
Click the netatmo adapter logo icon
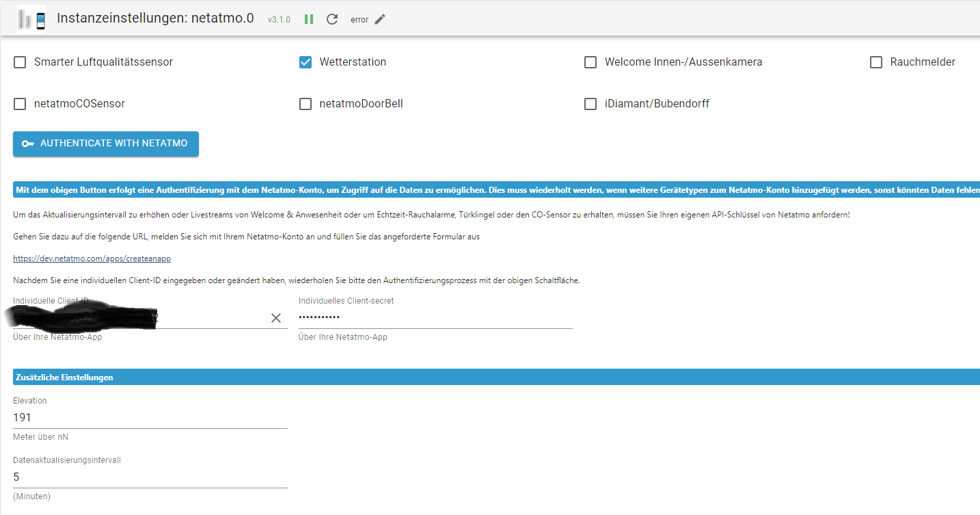pyautogui.click(x=32, y=19)
